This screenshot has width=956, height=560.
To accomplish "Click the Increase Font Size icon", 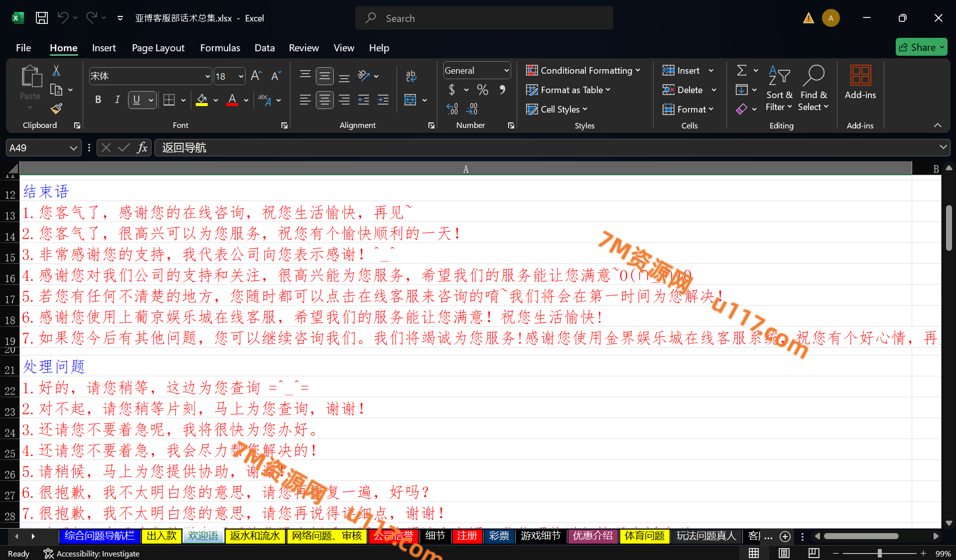I will click(256, 76).
